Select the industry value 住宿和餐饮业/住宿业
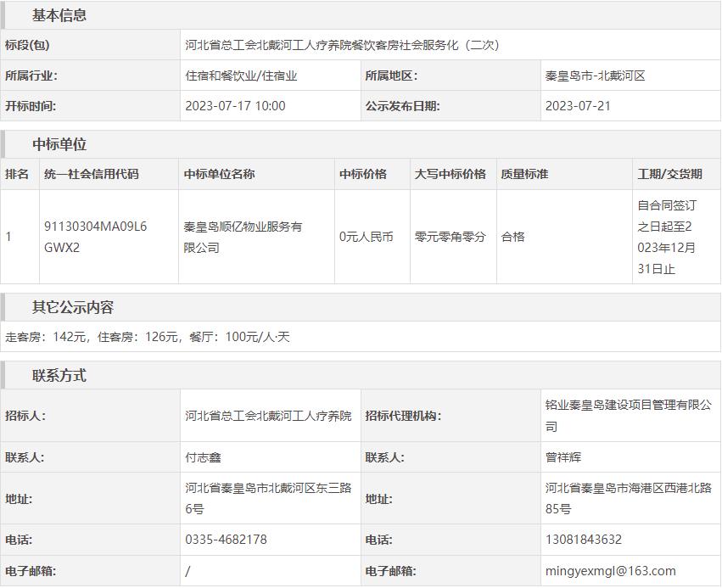This screenshot has height=588, width=722. tap(241, 76)
